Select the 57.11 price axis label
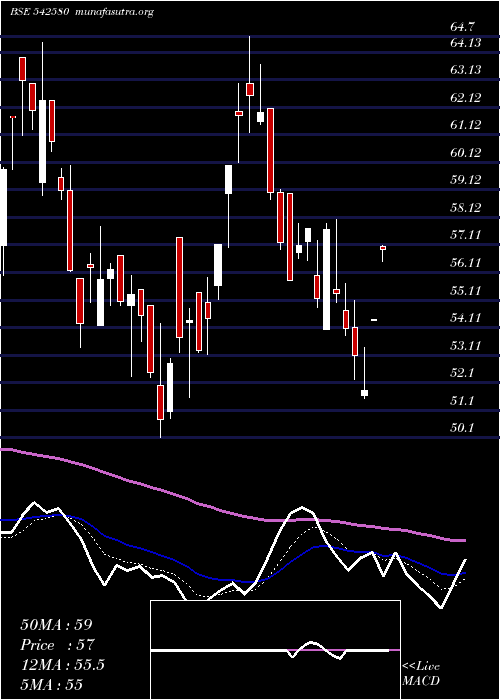The width and height of the screenshot is (500, 700). pyautogui.click(x=466, y=235)
